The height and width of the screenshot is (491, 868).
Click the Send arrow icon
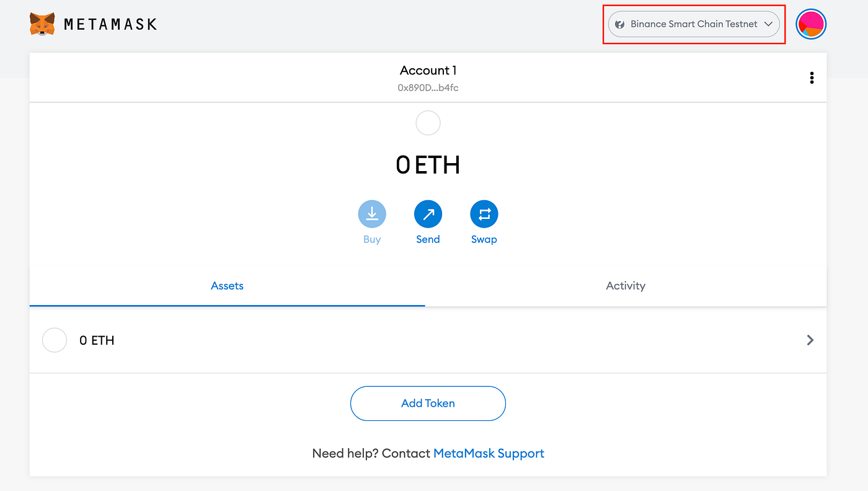(x=428, y=214)
